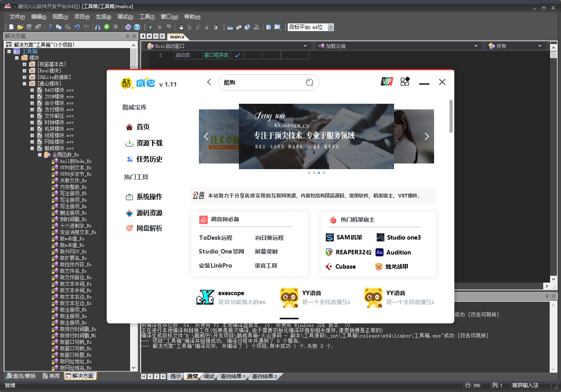Click the green Run play icon
This screenshot has width=561, height=392.
tap(151, 27)
